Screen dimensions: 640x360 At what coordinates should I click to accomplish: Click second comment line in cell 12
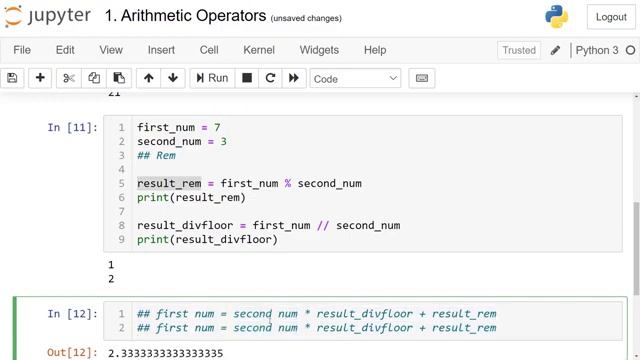tap(317, 328)
